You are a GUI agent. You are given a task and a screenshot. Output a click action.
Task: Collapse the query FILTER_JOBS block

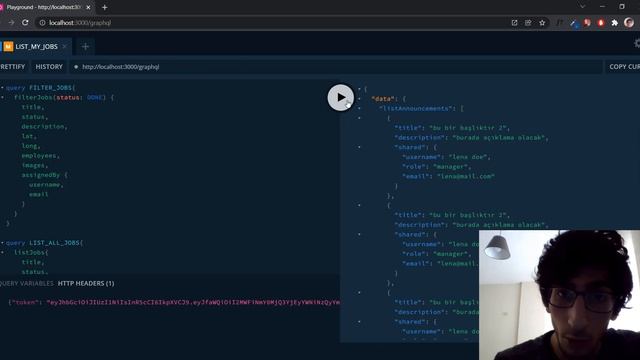coord(2,88)
